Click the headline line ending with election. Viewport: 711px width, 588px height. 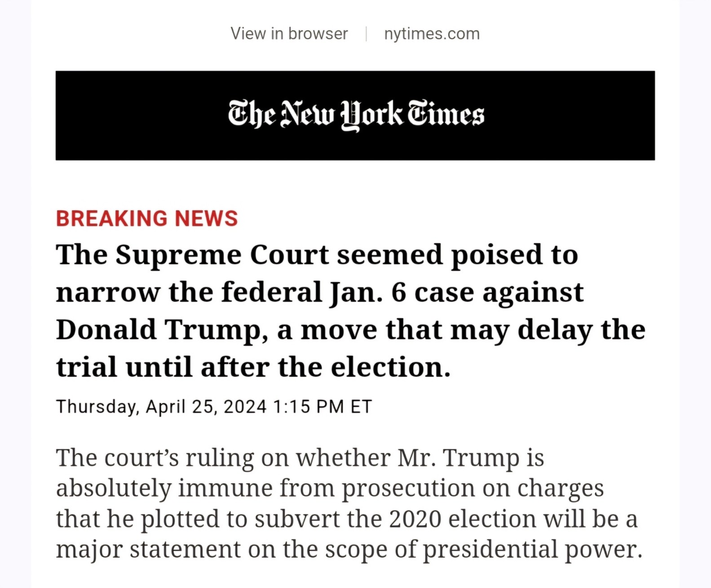pyautogui.click(x=253, y=367)
